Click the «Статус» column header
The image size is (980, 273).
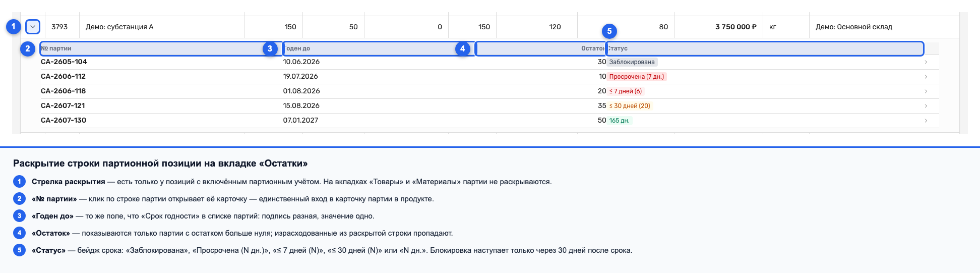coord(765,48)
